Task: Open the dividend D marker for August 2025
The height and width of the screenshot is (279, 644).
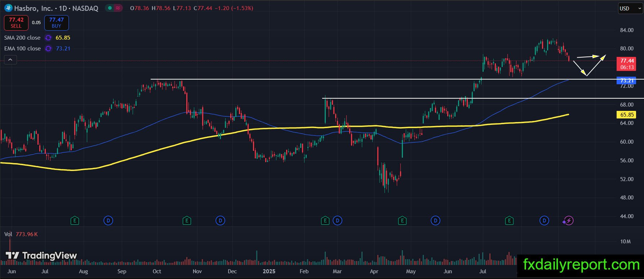Action: pyautogui.click(x=544, y=220)
